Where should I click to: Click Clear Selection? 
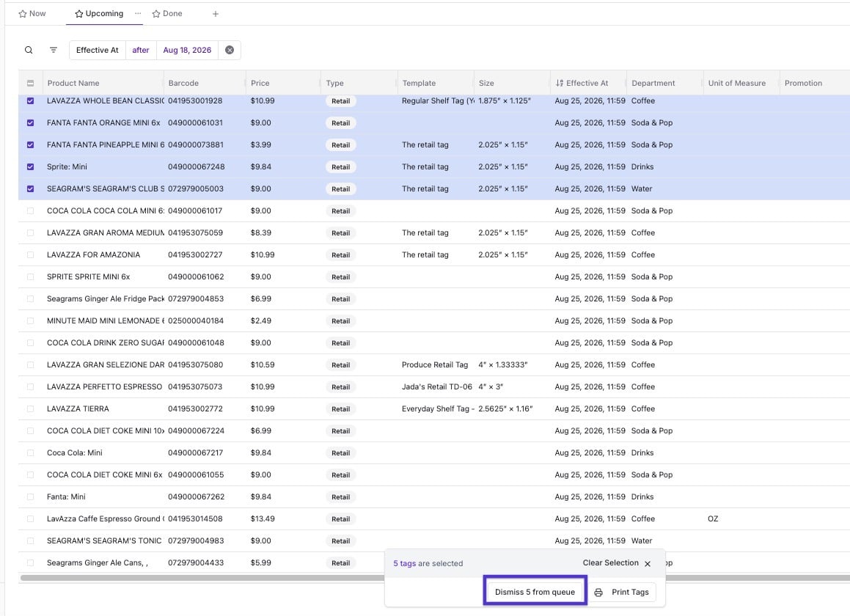[x=610, y=563]
